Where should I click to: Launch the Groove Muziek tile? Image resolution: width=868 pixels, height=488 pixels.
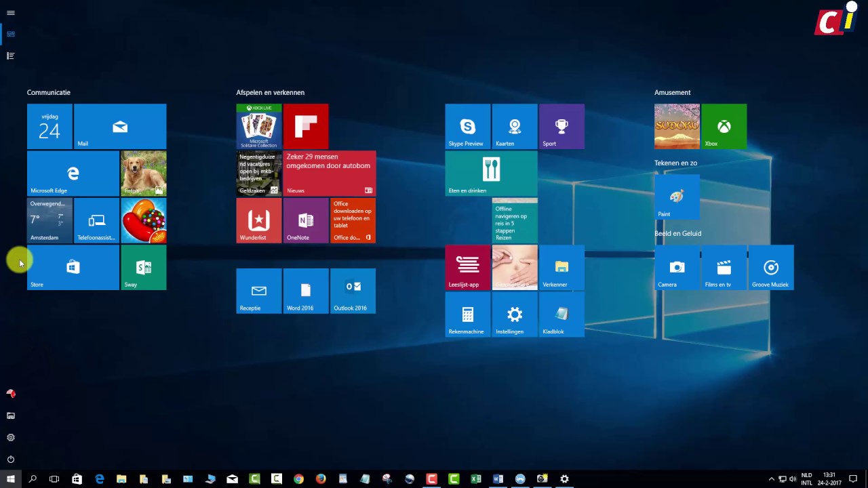point(771,267)
